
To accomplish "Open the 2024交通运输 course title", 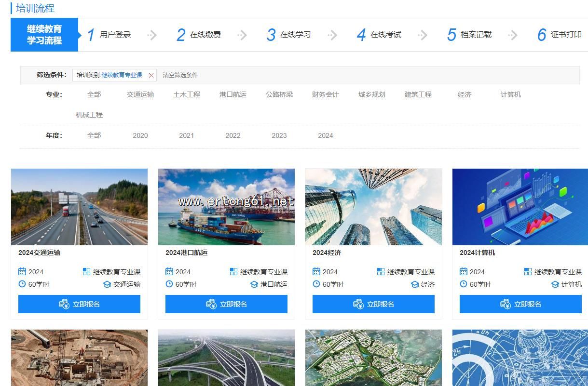I will click(40, 253).
